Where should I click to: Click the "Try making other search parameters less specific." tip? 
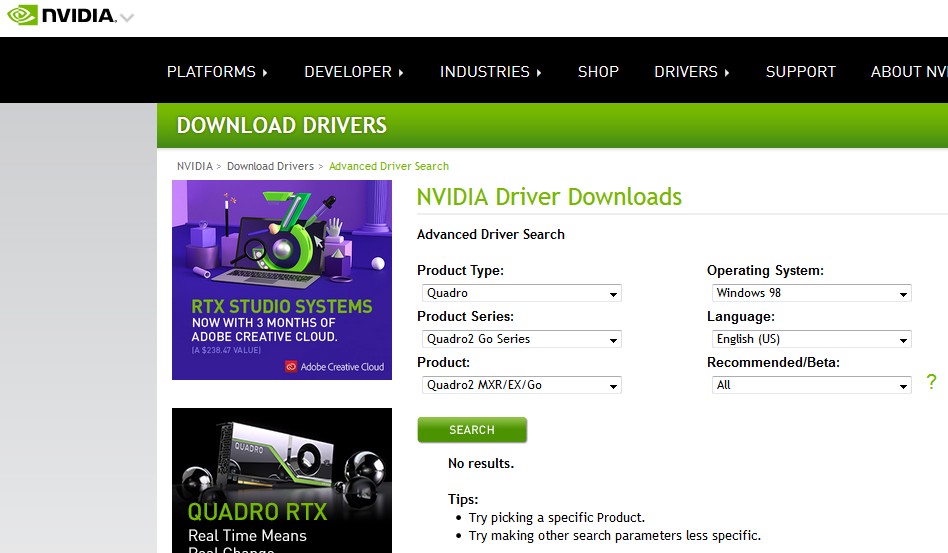(x=615, y=536)
